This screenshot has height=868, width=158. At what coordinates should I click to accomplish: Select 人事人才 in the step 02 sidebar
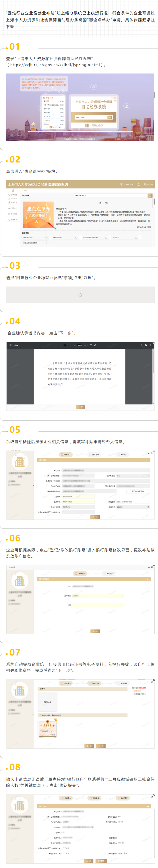pos(13,202)
